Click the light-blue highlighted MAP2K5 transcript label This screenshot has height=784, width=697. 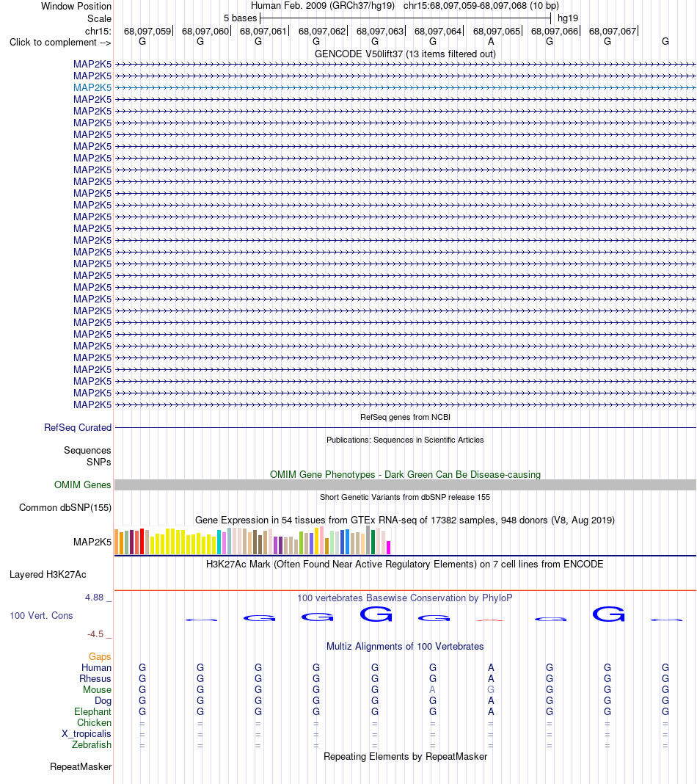92,87
